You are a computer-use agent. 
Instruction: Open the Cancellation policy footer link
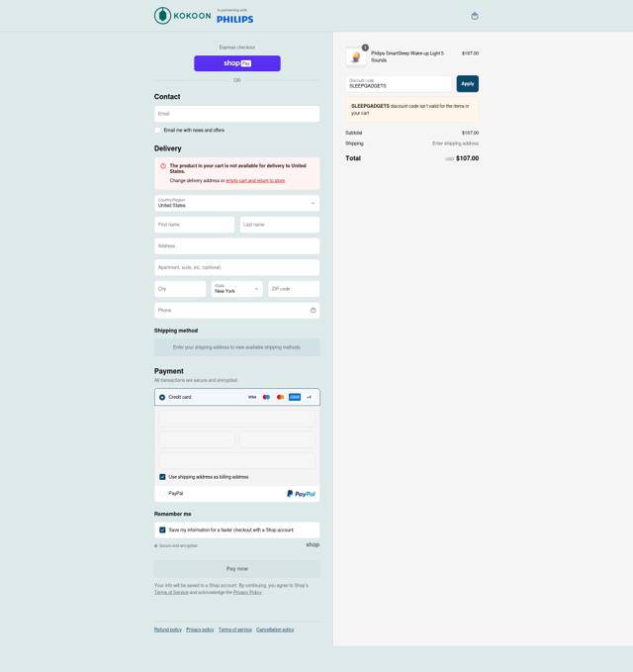(275, 629)
